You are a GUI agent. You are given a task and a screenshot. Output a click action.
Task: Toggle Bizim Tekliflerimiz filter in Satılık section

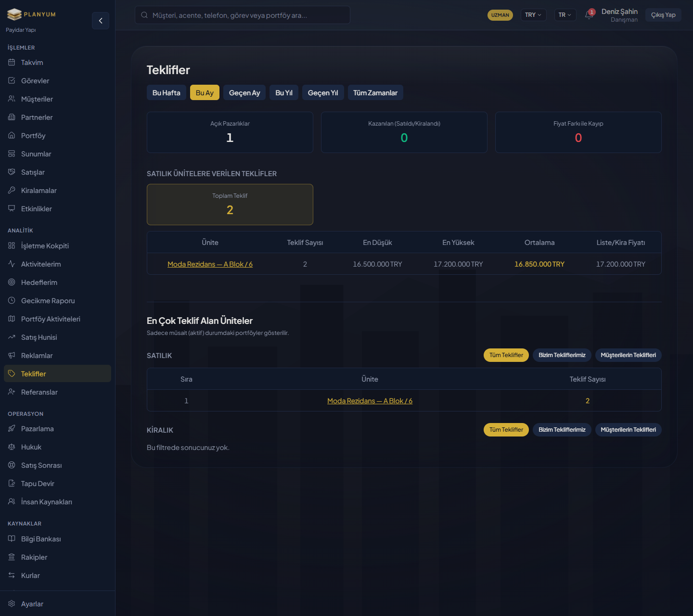pyautogui.click(x=562, y=355)
